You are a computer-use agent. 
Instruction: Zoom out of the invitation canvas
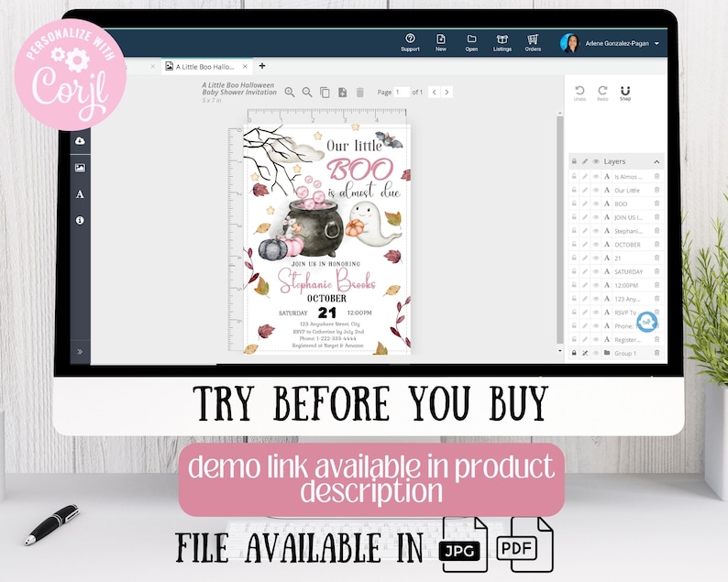[307, 93]
